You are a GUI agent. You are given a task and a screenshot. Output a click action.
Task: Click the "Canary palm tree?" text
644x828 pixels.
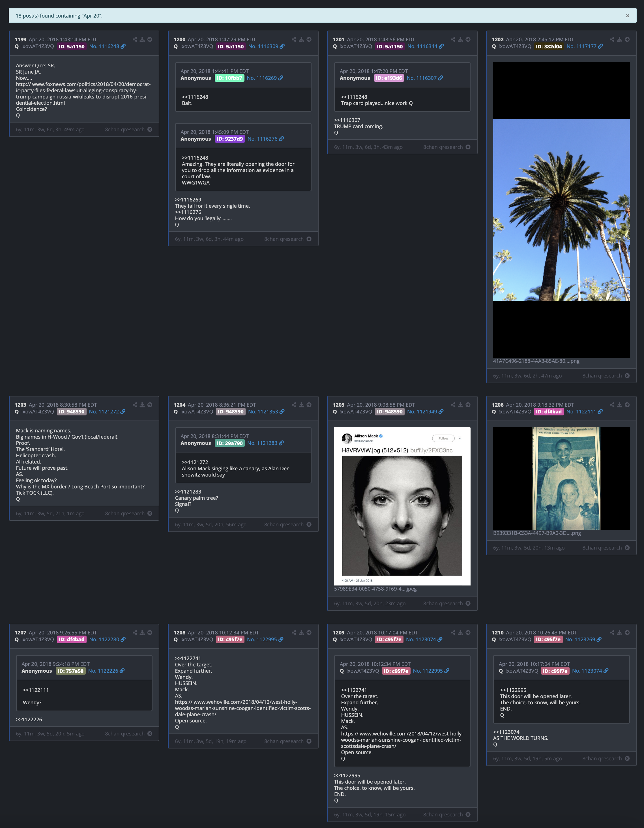pyautogui.click(x=196, y=498)
